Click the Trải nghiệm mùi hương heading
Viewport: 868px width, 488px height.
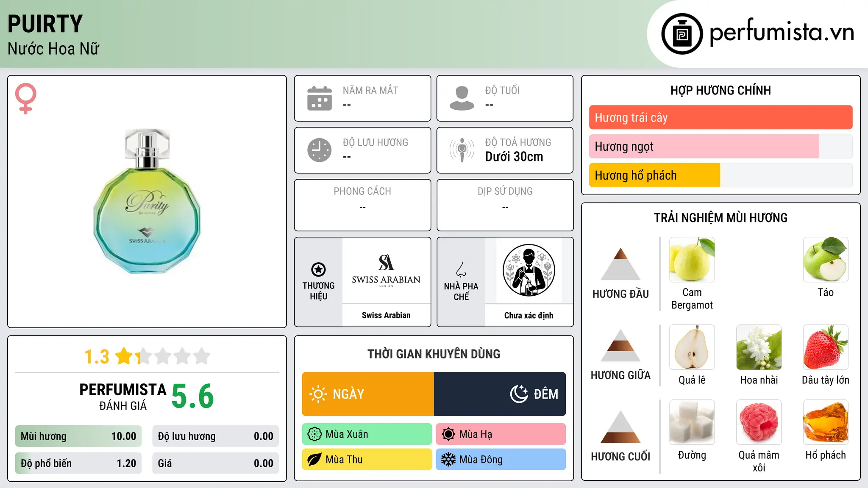click(721, 218)
